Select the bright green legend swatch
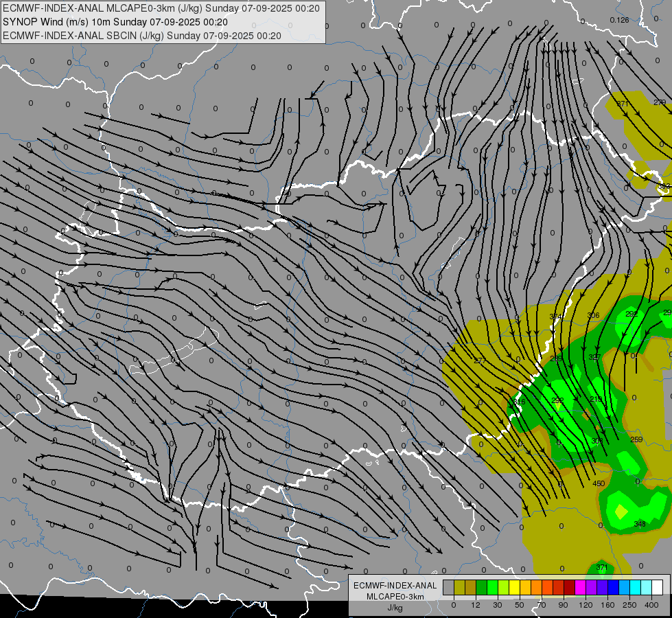672x618 pixels. (x=492, y=588)
